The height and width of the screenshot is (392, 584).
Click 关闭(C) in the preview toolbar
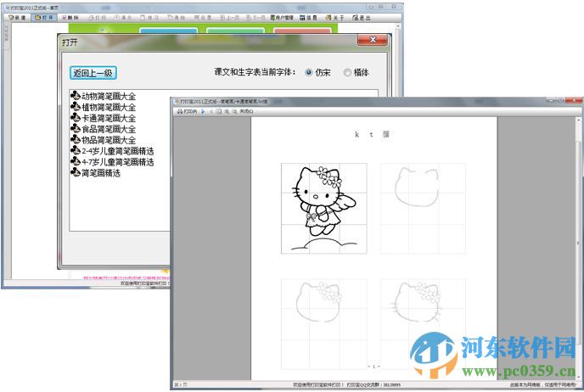click(x=246, y=111)
